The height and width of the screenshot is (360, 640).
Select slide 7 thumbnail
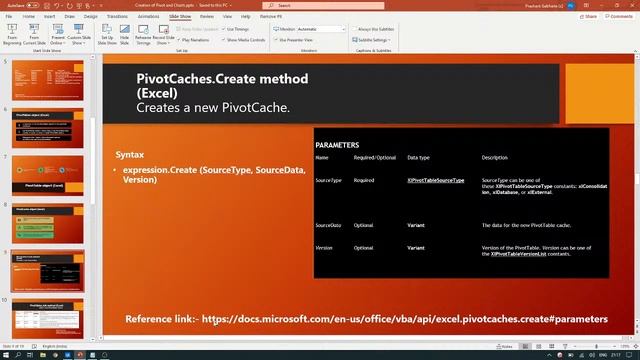[x=48, y=176]
